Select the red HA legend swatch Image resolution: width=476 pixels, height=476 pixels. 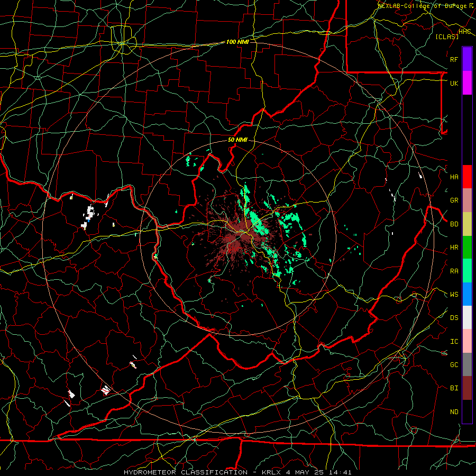click(x=467, y=177)
